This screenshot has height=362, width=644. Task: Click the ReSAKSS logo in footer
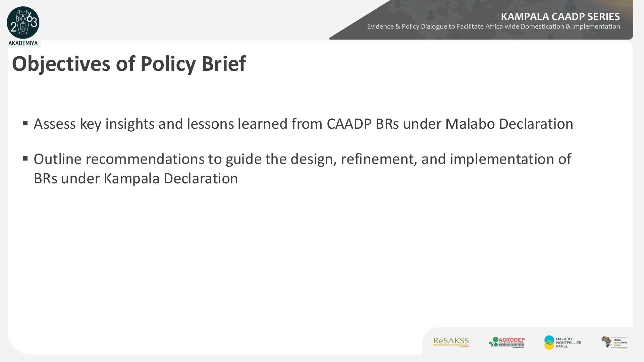(x=451, y=342)
